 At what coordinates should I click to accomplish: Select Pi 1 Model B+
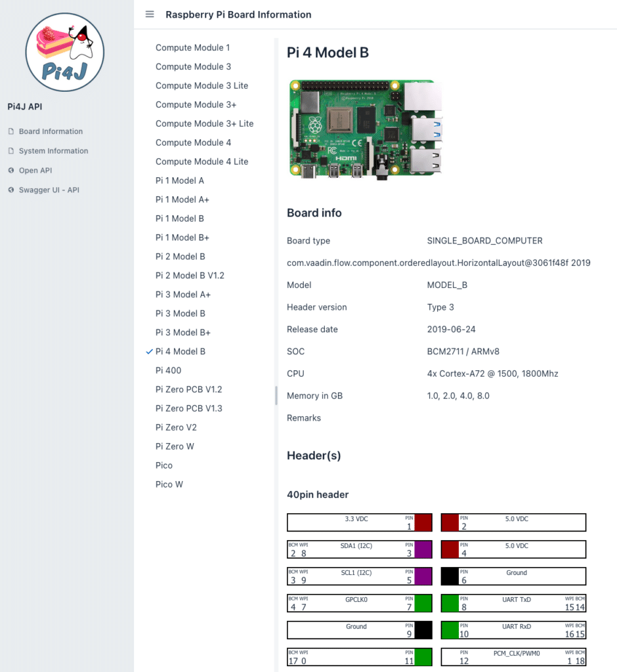coord(182,238)
